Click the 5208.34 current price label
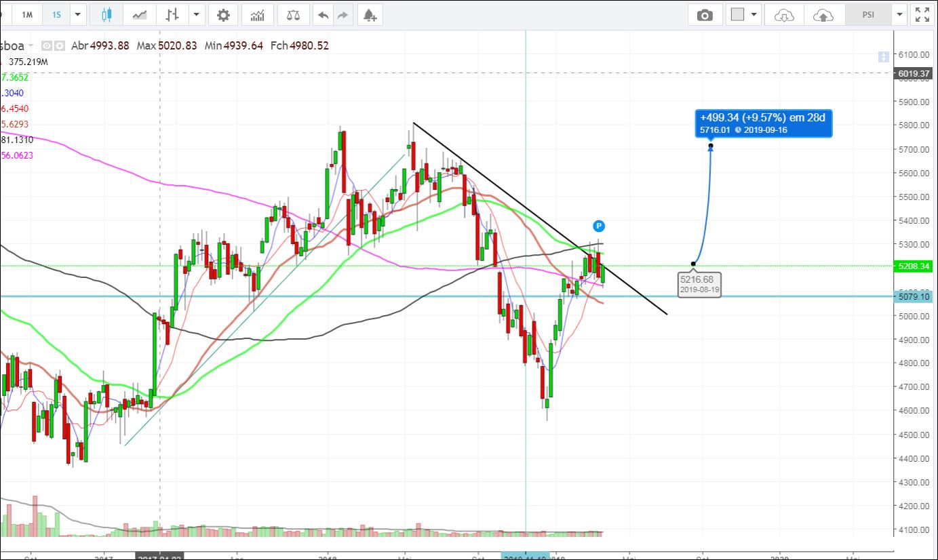This screenshot has height=560, width=938. tap(913, 266)
